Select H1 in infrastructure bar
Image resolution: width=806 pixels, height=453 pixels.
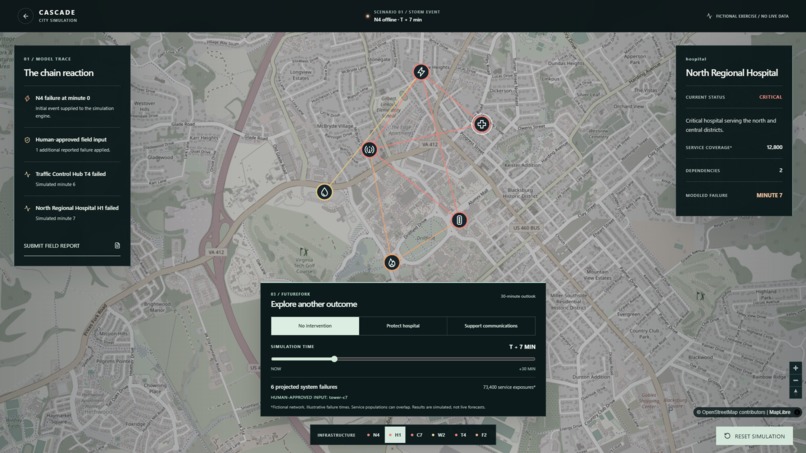(395, 435)
